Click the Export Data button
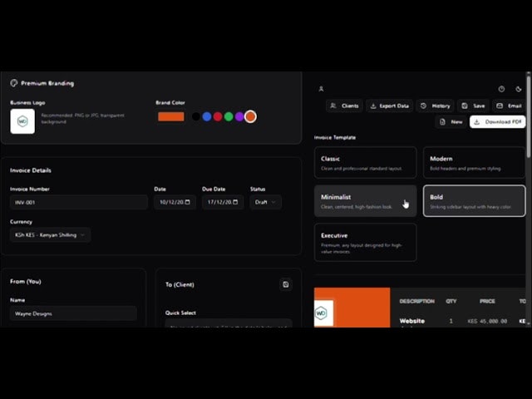Viewport: 532px width, 399px height. pos(390,106)
